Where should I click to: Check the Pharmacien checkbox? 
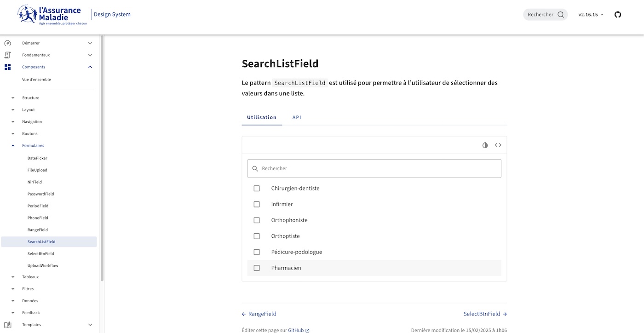pos(256,268)
